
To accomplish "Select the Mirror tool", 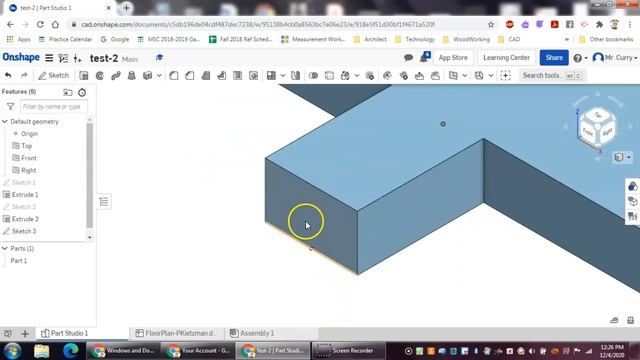I will pos(296,76).
